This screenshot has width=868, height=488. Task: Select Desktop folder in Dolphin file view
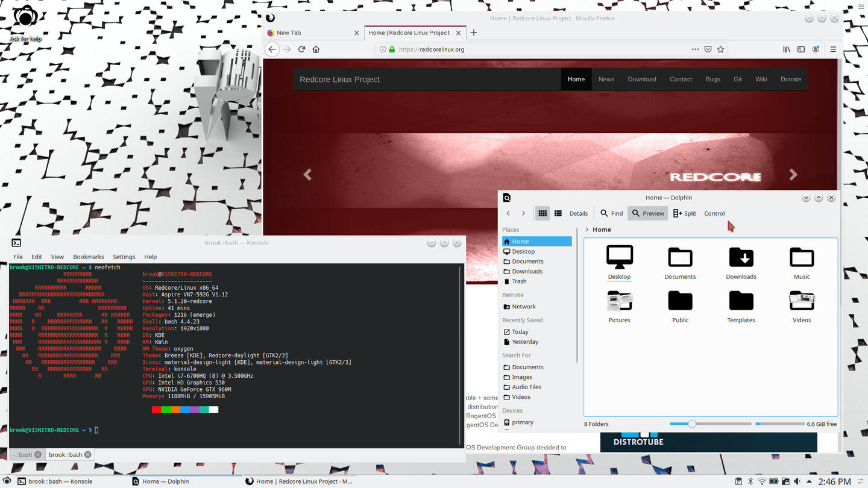(619, 263)
